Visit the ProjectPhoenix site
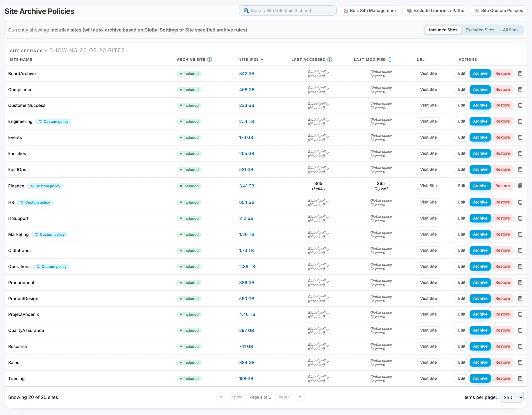The height and width of the screenshot is (415, 532). coord(428,314)
